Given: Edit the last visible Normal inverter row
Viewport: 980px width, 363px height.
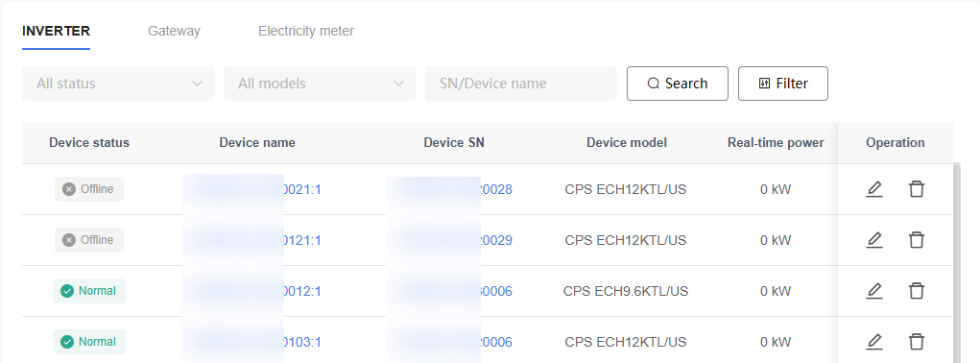Looking at the screenshot, I should click(x=874, y=342).
